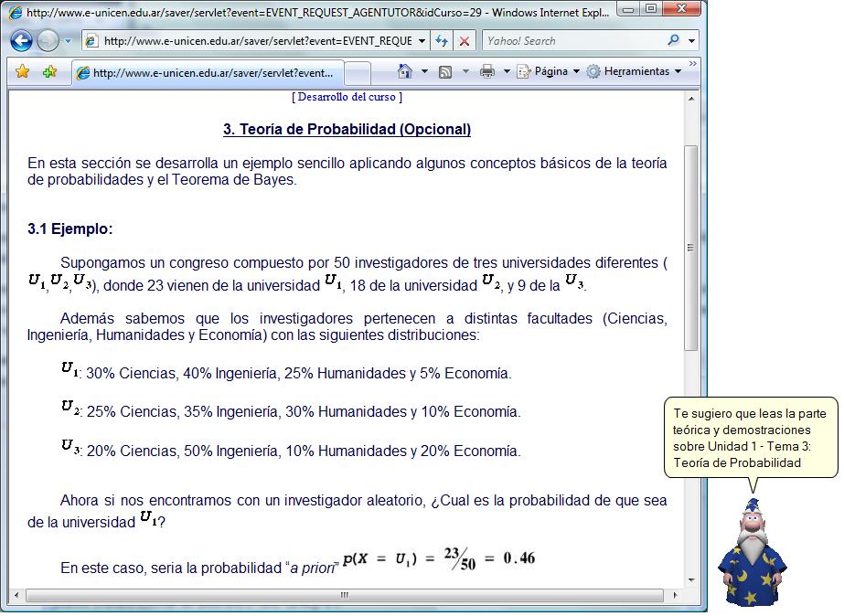844x616 pixels.
Task: Click the U1 distribution line with 30% Ciencias
Action: (286, 371)
